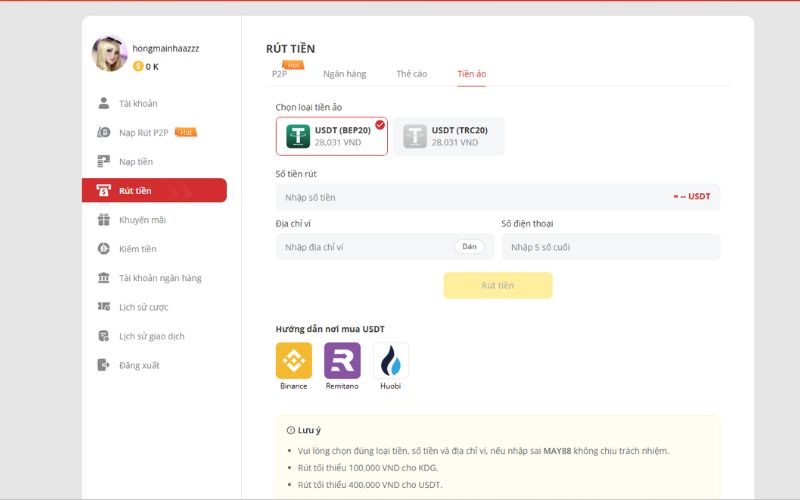Screen dimensions: 800x500
Task: Select USDT (BEP20) currency option
Action: click(332, 136)
